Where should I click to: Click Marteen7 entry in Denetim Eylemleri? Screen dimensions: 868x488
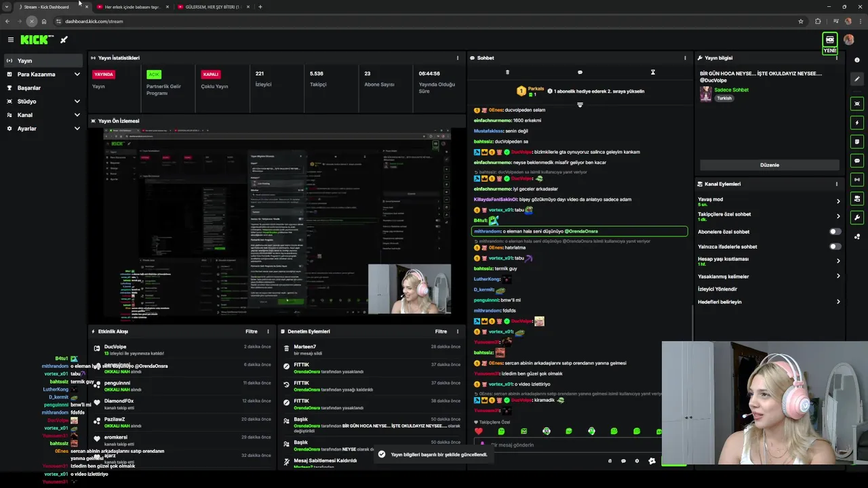[x=372, y=350]
